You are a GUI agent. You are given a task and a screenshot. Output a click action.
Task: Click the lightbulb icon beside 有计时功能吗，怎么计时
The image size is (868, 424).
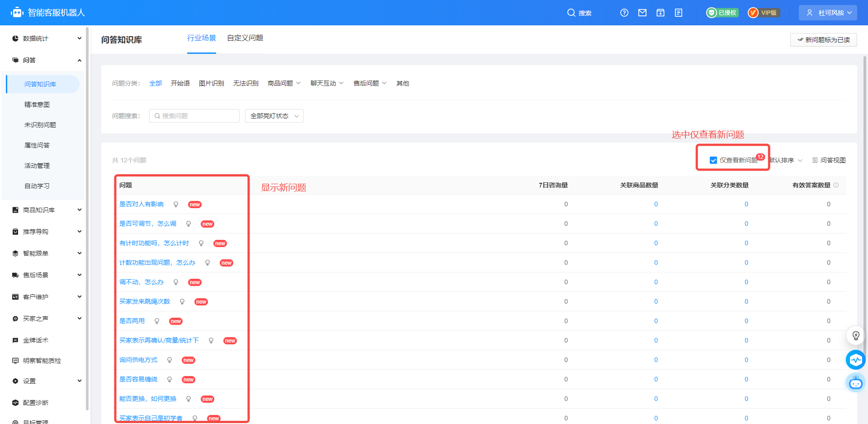coord(201,243)
